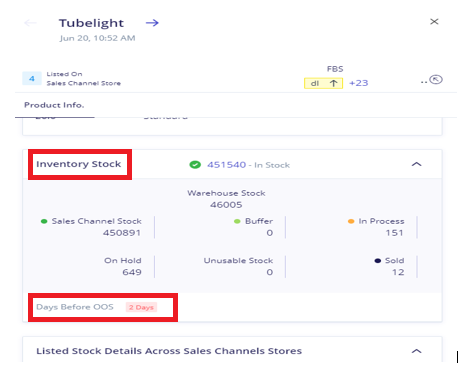Click the On Hold value 649

[x=132, y=272]
